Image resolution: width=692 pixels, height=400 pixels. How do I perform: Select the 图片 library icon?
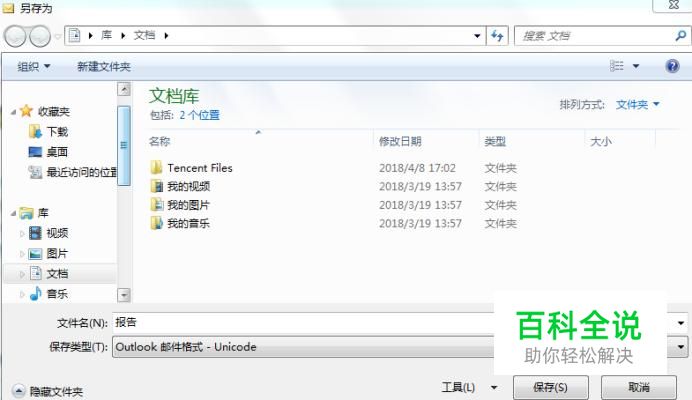pos(35,253)
